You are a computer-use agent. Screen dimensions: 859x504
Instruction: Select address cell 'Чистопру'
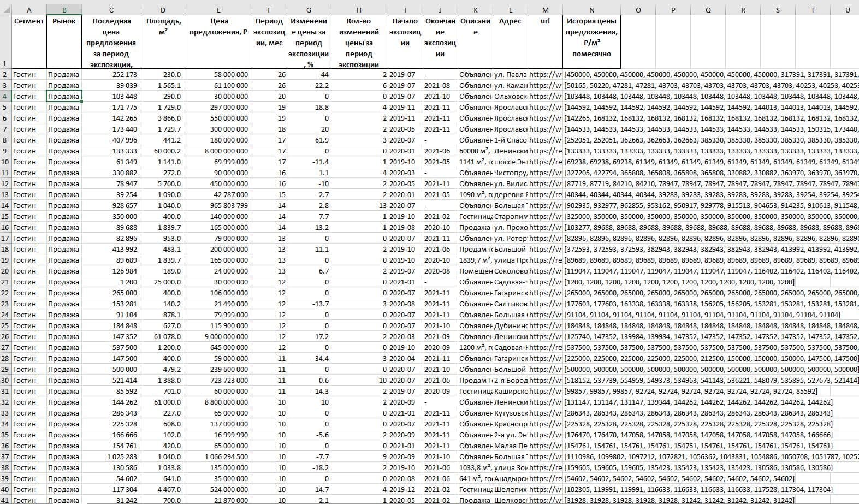[510, 173]
